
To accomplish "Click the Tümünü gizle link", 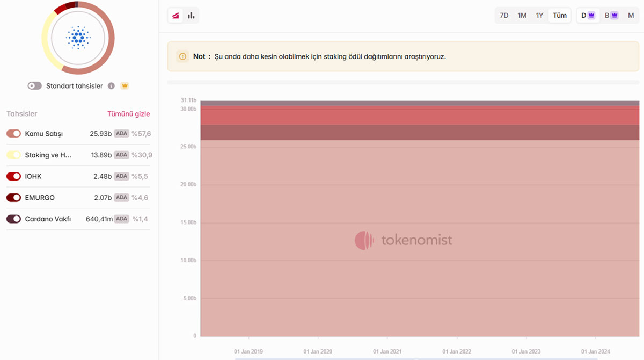I will tap(129, 114).
